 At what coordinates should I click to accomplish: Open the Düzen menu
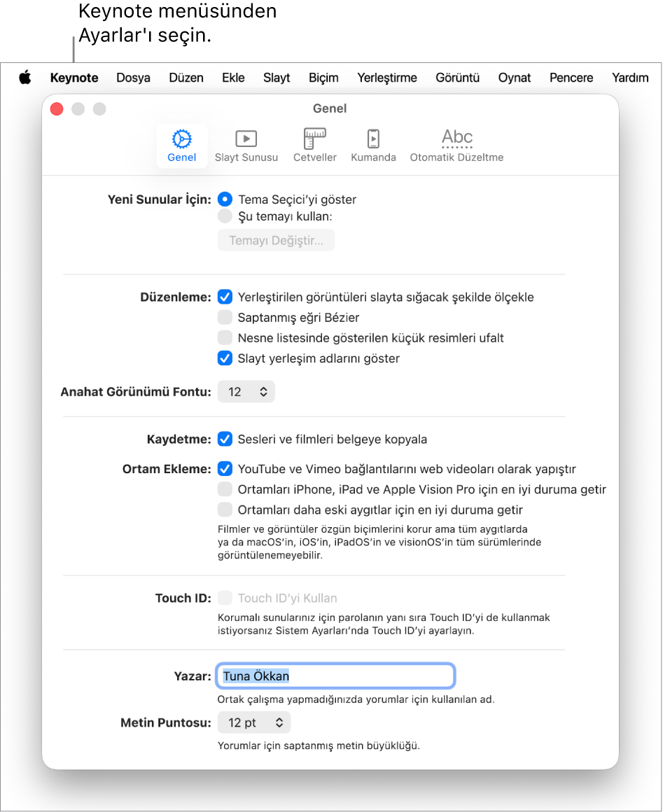186,78
